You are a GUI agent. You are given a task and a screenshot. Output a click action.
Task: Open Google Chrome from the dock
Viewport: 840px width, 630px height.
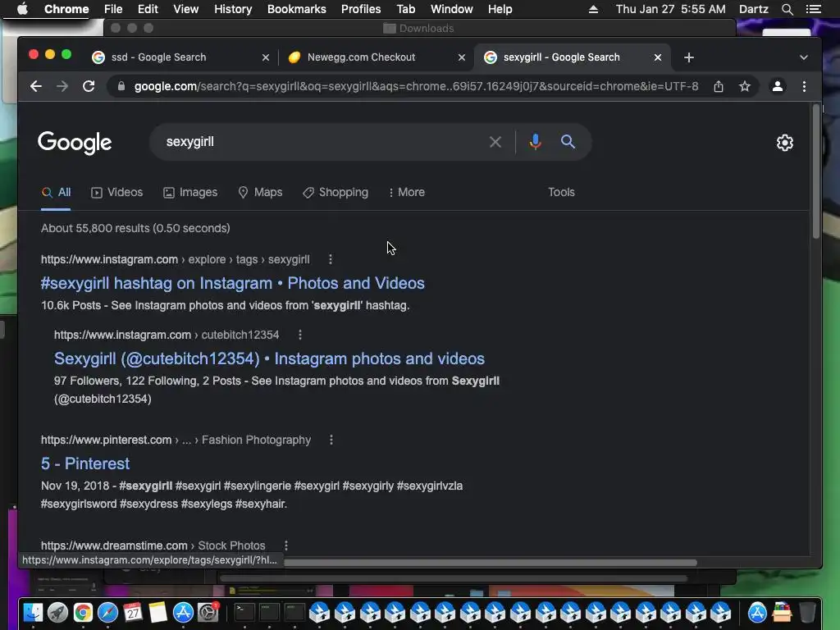[83, 612]
